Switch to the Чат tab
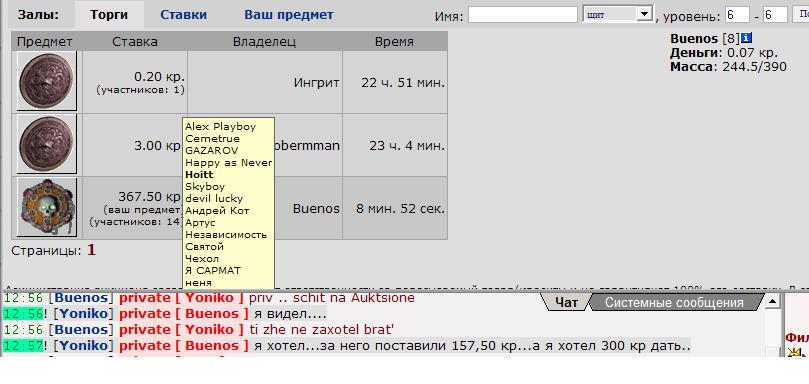 click(x=566, y=302)
